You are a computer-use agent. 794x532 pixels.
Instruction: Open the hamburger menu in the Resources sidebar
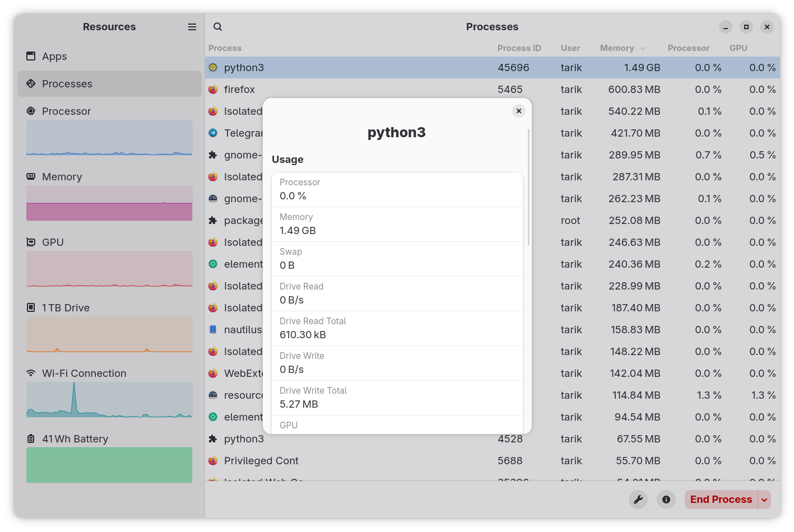coord(192,27)
